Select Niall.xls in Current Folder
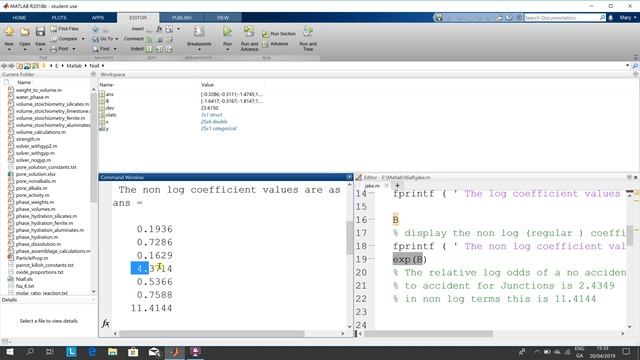 coord(24,279)
